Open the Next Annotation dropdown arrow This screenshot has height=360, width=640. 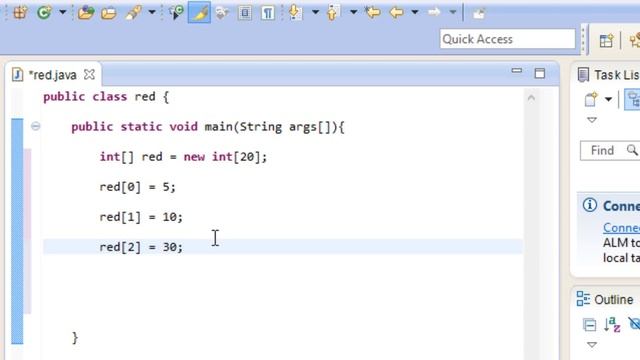[x=315, y=12]
